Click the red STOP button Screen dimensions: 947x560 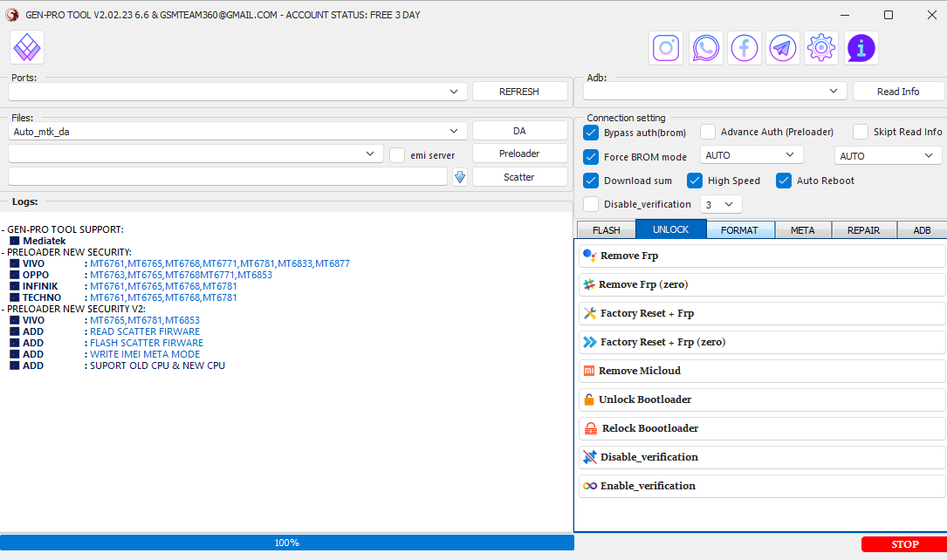pyautogui.click(x=905, y=544)
